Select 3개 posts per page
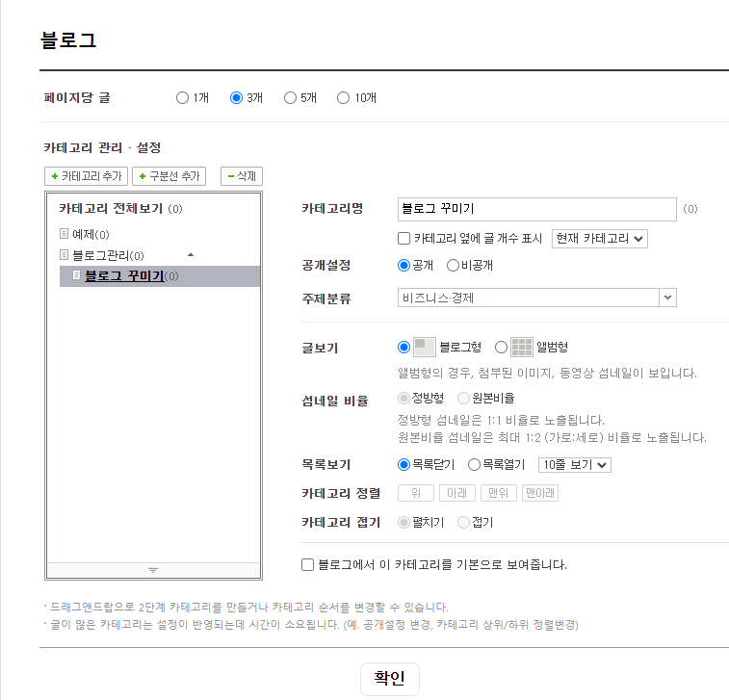729x700 pixels. pyautogui.click(x=236, y=97)
